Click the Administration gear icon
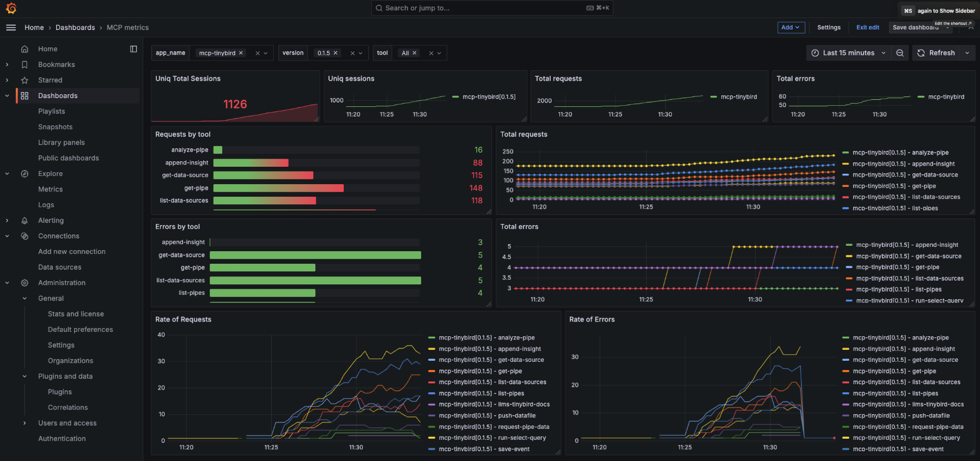The height and width of the screenshot is (461, 980). point(25,283)
